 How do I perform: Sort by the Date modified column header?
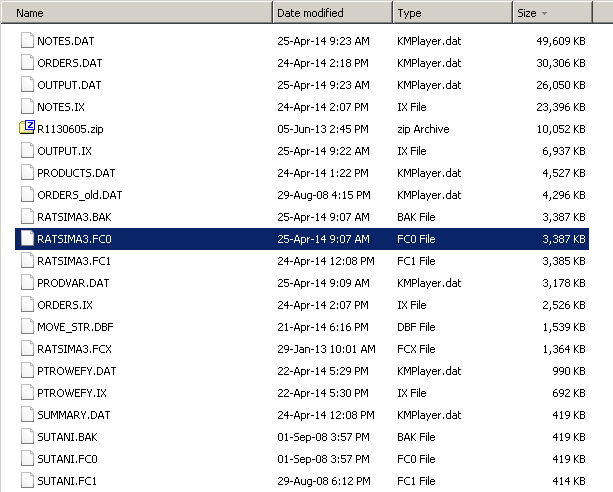(332, 13)
